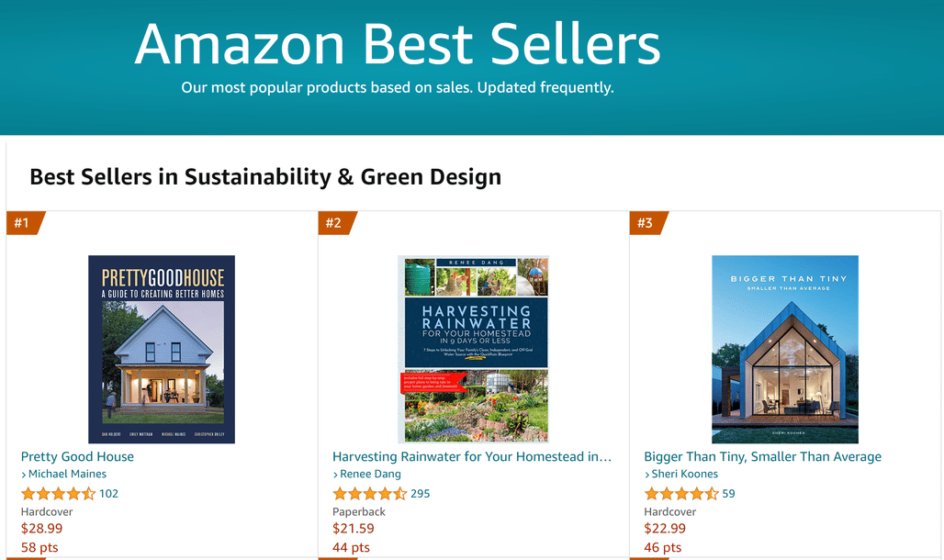Open the 59 reviews count
The image size is (944, 560).
click(x=728, y=494)
